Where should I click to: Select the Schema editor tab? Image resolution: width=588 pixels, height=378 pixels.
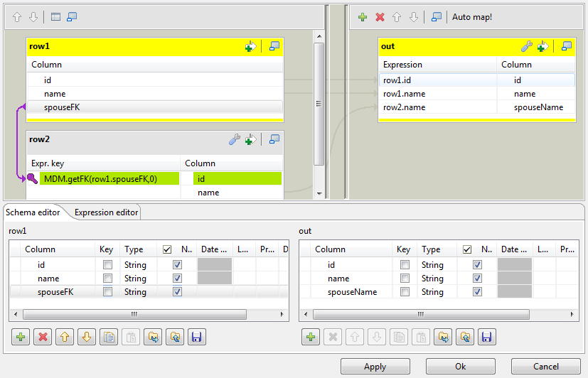(x=33, y=212)
